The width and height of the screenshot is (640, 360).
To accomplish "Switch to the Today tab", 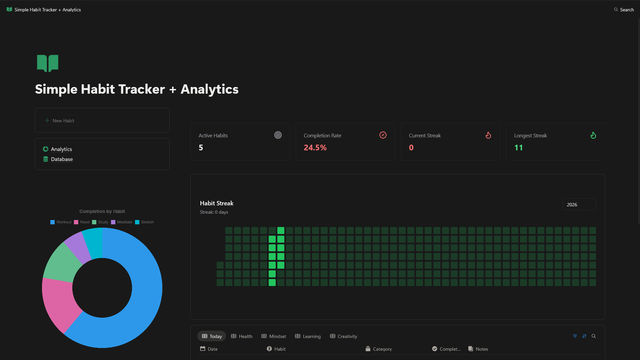I will (x=211, y=336).
